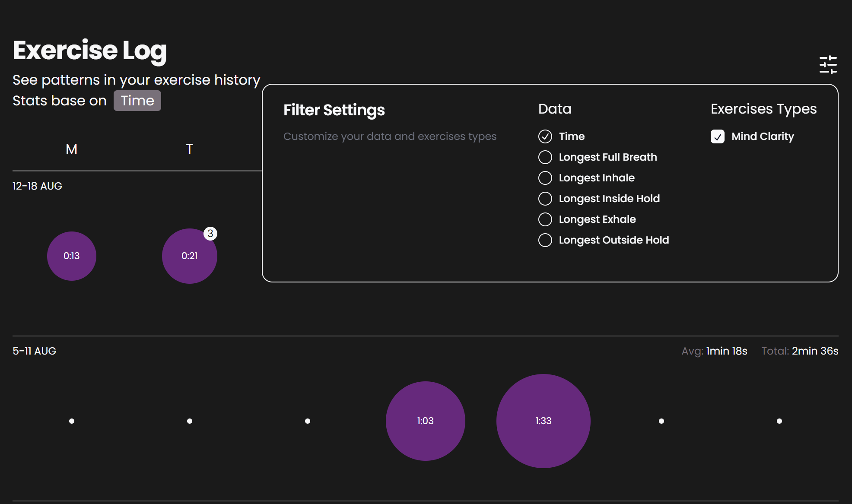This screenshot has width=852, height=504.
Task: Click the Time stats badge
Action: [137, 101]
